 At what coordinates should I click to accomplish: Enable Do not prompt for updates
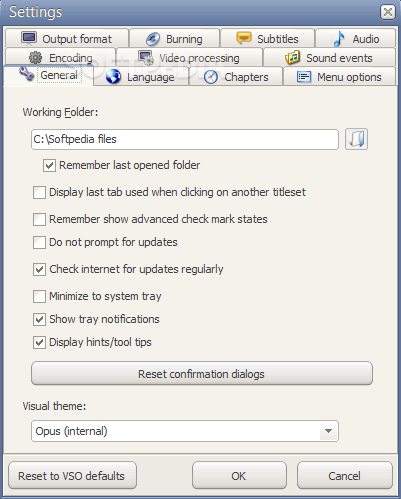(39, 242)
